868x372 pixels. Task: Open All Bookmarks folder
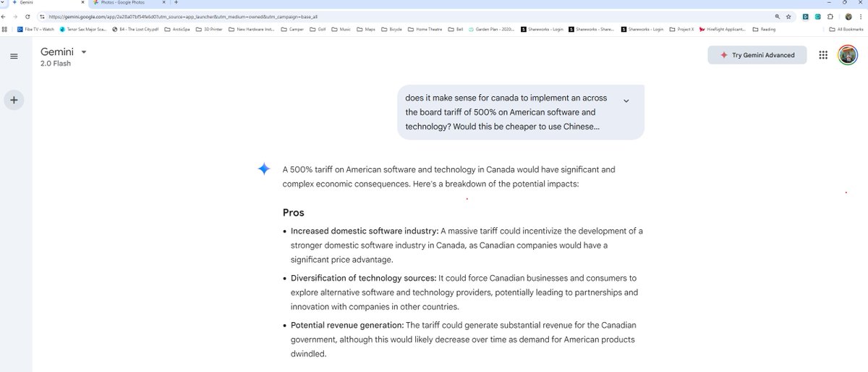[846, 30]
